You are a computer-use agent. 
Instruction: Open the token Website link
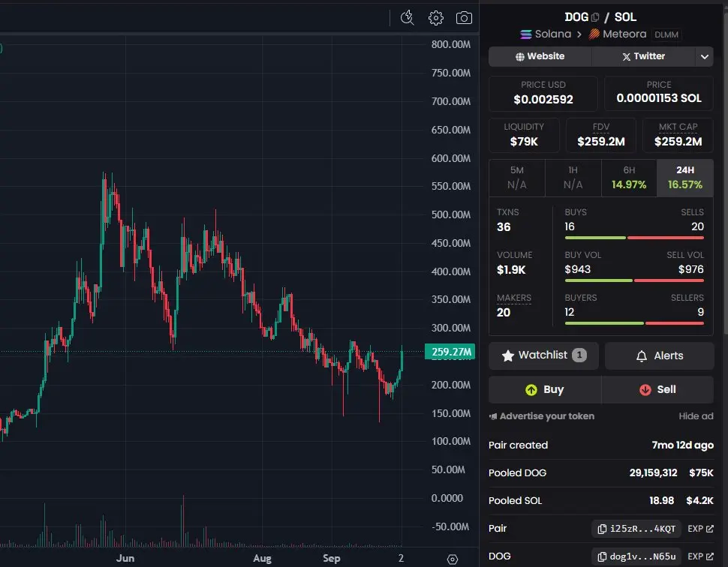pyautogui.click(x=540, y=56)
